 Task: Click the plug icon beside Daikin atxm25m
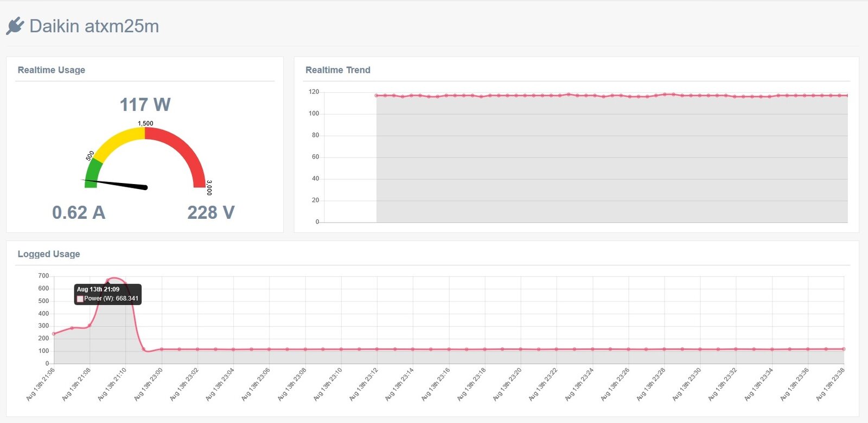(x=15, y=26)
